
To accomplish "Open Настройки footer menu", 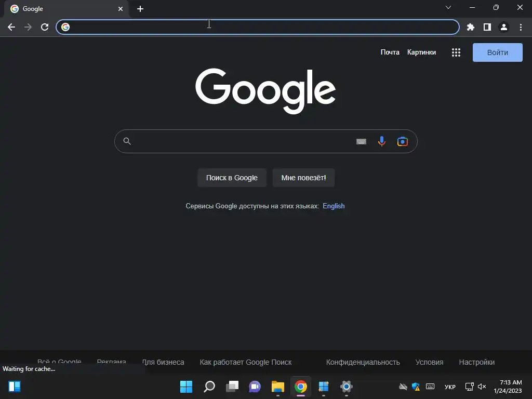I will coord(477,362).
